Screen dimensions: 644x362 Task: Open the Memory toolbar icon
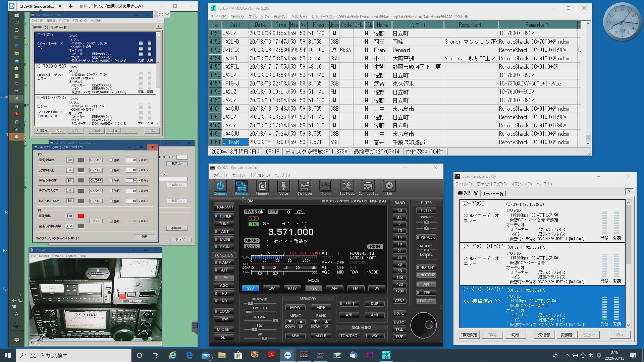pos(262,186)
